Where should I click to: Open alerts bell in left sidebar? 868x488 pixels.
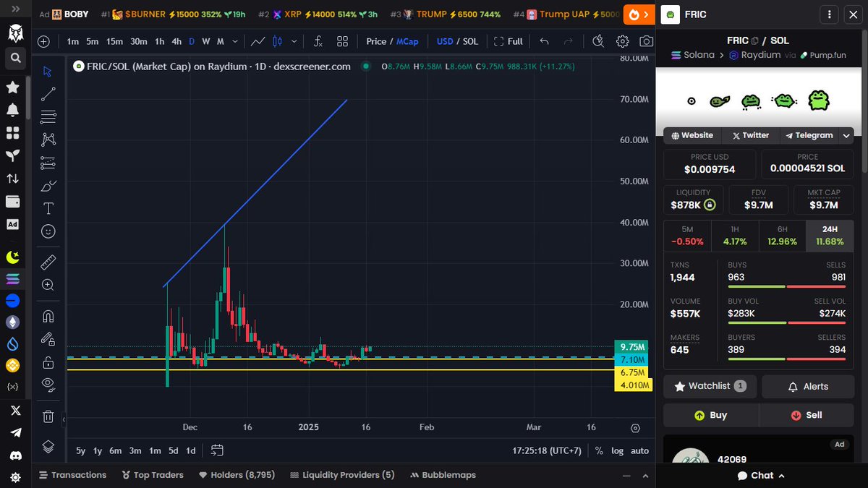pos(12,110)
